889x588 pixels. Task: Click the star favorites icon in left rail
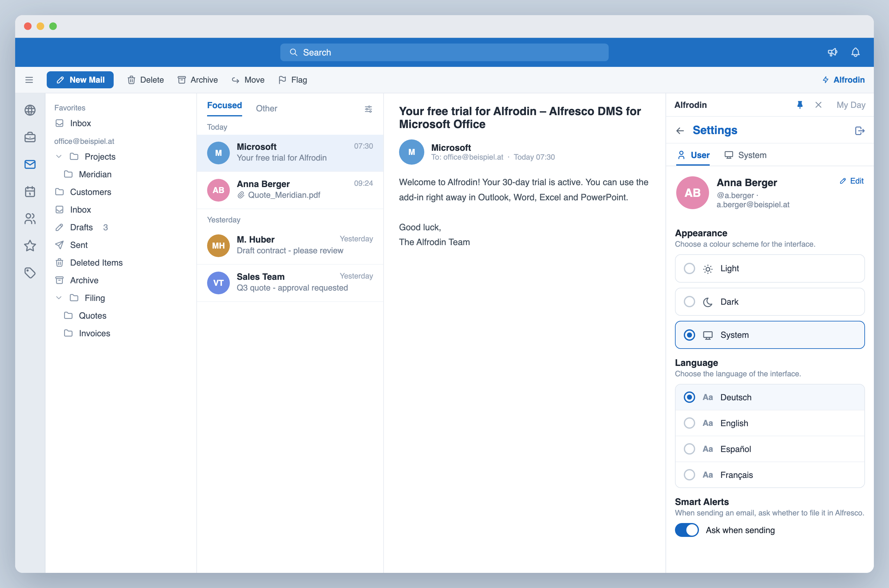point(30,246)
